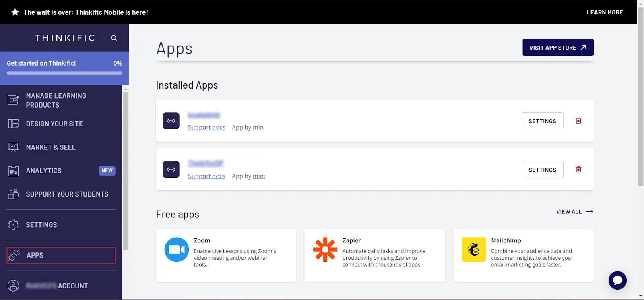Select Apps in the sidebar
This screenshot has width=644, height=300.
pyautogui.click(x=61, y=255)
